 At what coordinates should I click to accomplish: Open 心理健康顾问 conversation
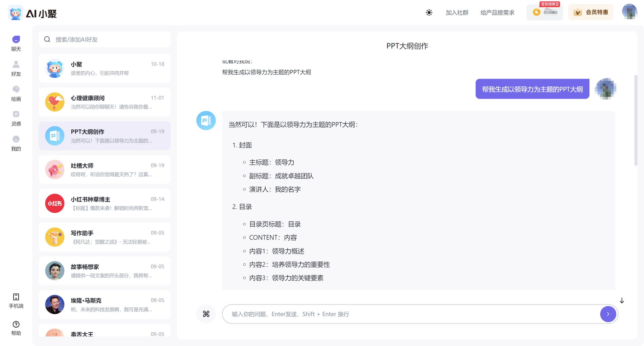105,102
